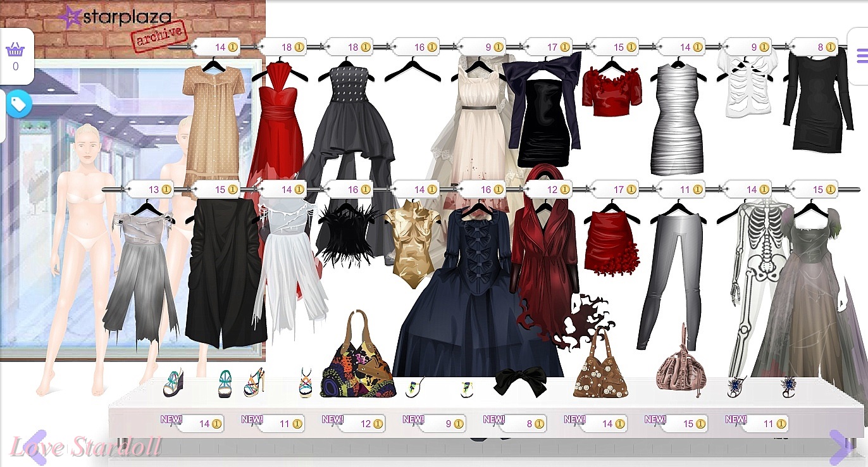Click the Starplaza logo

[x=115, y=17]
